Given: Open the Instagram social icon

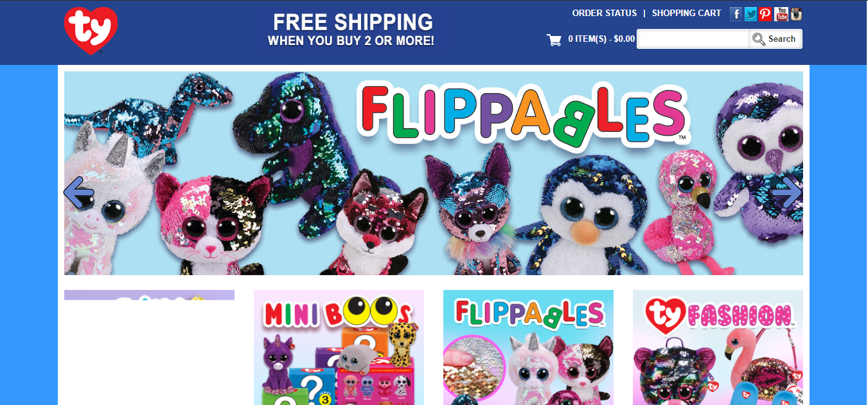Looking at the screenshot, I should 796,14.
